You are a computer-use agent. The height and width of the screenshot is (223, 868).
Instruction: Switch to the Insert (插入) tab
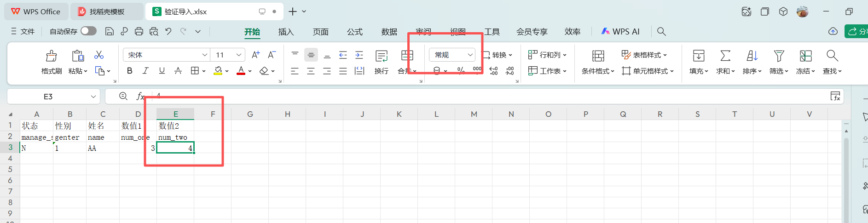click(286, 32)
